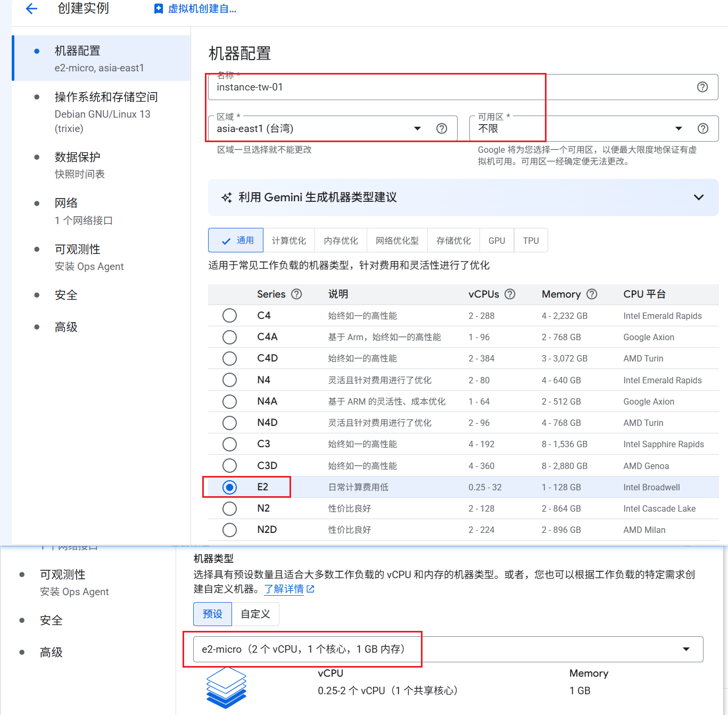Click the Gemini sparkle icon
728x715 pixels.
click(x=227, y=198)
